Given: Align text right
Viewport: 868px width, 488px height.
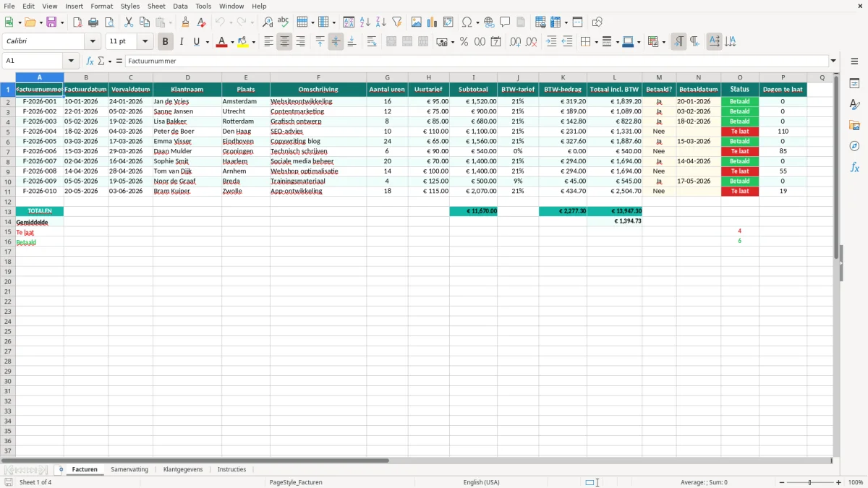Looking at the screenshot, I should pos(300,42).
